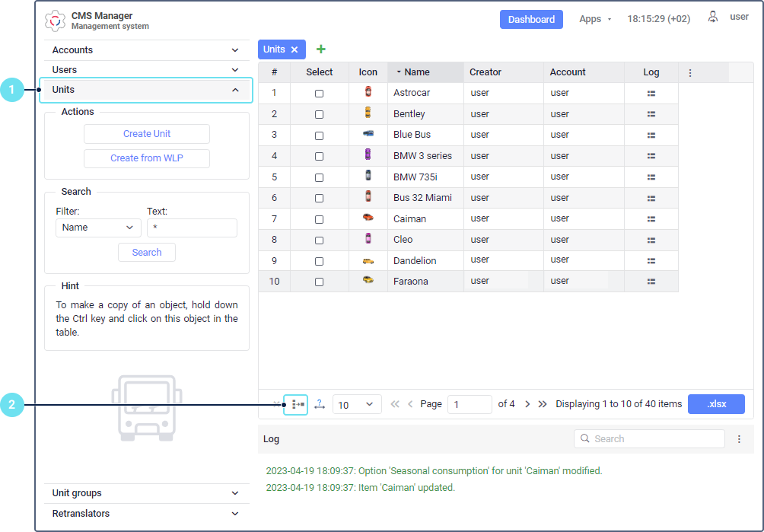
Task: Click the highlighted icon left of page size
Action: [296, 404]
